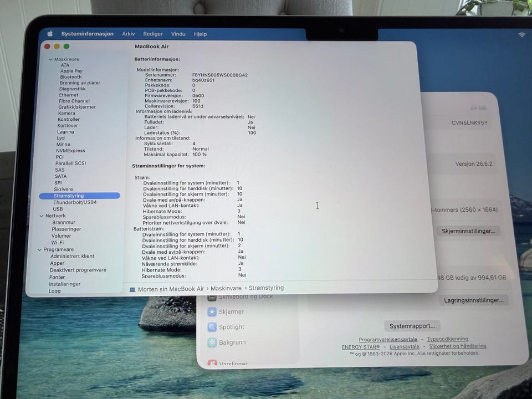The image size is (532, 399).
Task: Click Maskinvare in the path bar
Action: pos(226,288)
